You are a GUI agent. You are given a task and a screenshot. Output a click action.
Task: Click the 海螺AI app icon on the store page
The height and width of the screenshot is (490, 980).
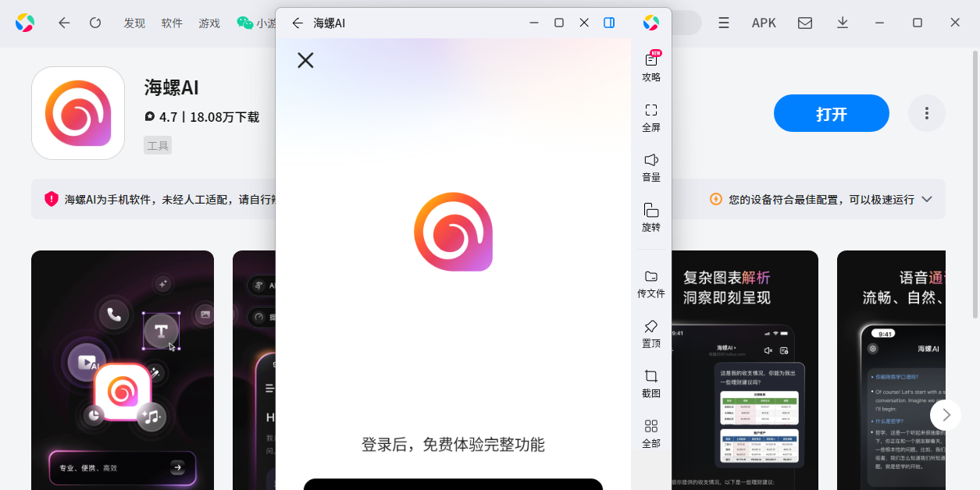click(78, 113)
